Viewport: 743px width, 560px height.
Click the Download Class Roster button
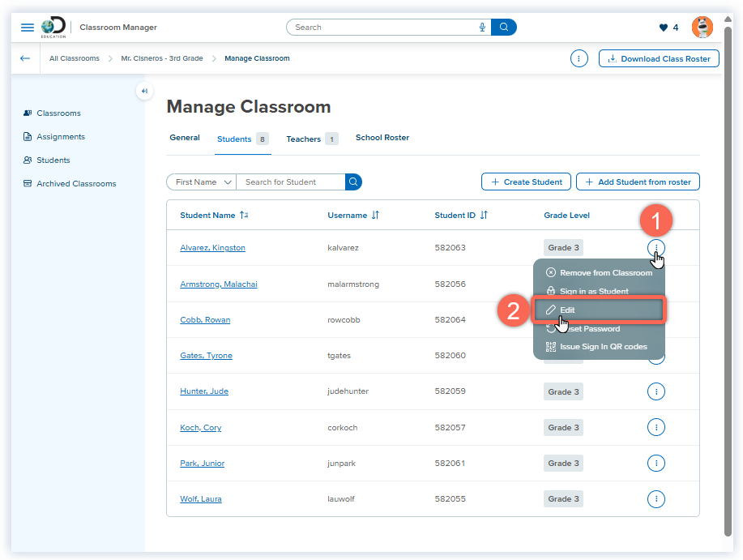[659, 58]
